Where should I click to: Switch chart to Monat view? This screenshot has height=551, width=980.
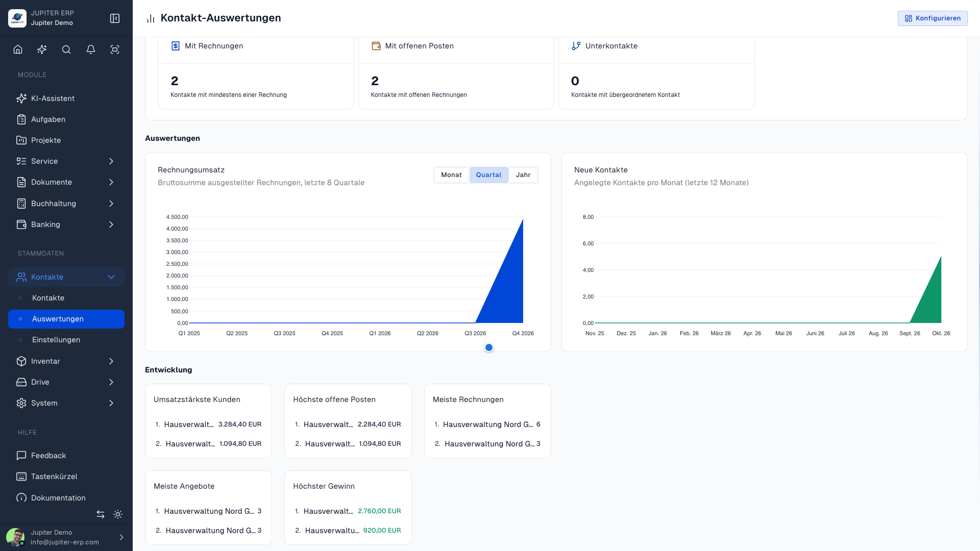(x=451, y=175)
